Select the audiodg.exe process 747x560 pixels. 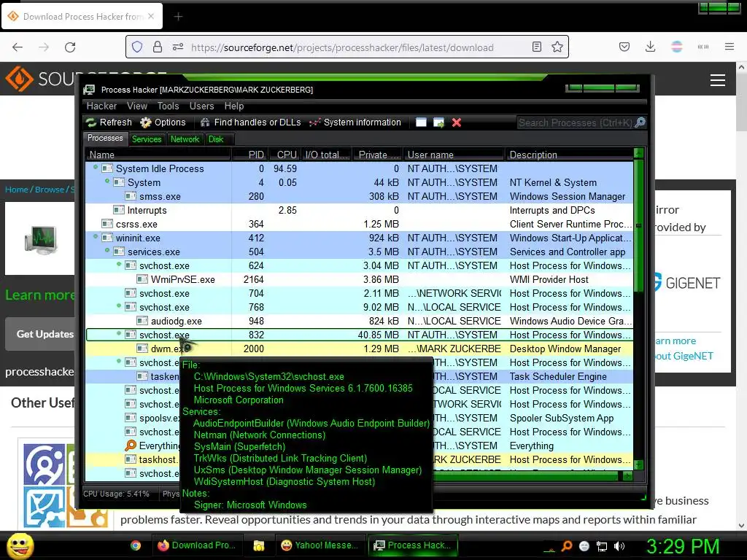coord(359,321)
